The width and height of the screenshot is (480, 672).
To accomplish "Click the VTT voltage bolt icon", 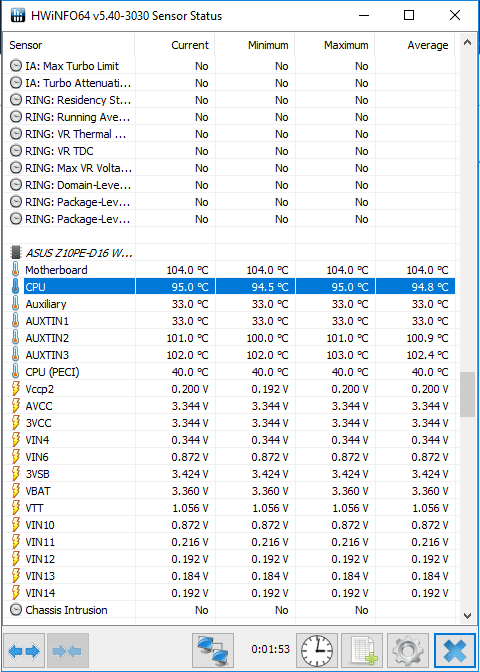I will tap(16, 508).
